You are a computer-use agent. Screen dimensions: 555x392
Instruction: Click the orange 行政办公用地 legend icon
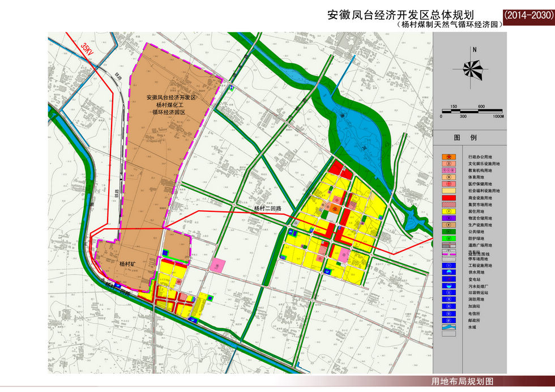pos(449,156)
